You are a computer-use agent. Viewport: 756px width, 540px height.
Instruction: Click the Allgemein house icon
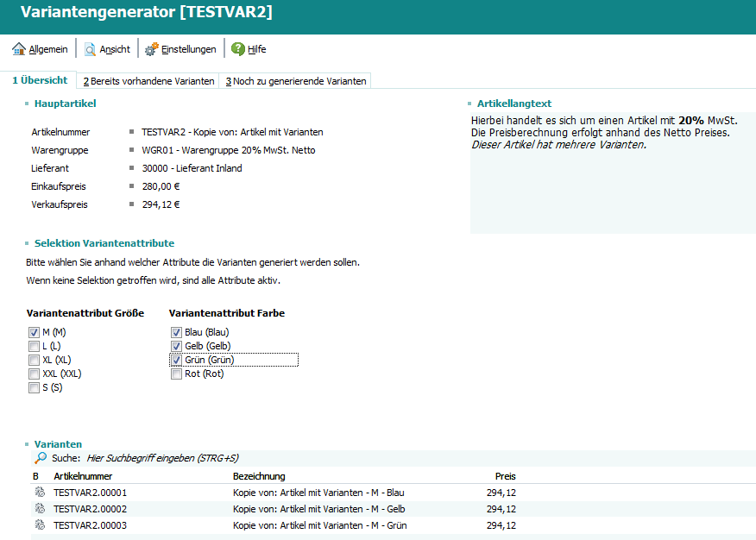tap(19, 49)
